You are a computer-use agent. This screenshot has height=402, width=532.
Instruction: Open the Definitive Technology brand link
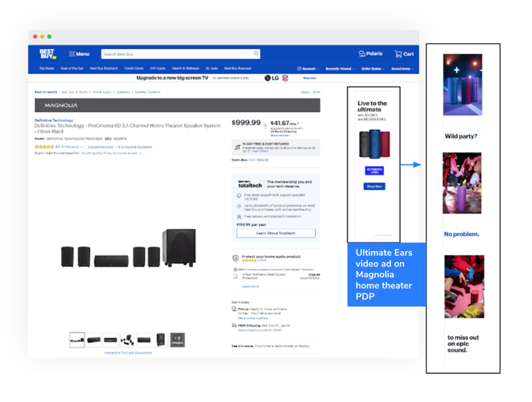54,120
